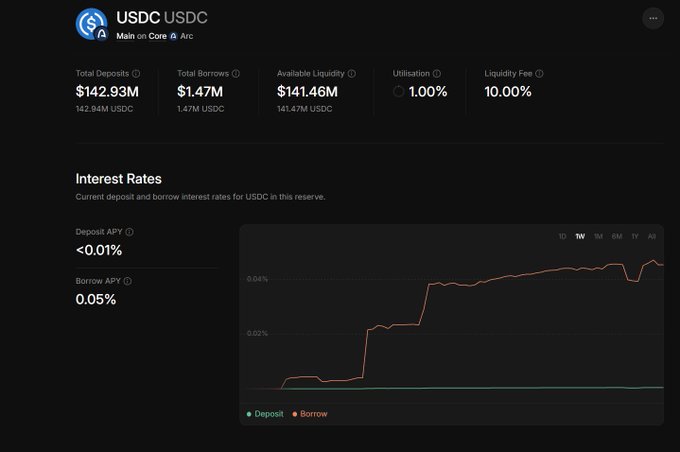The width and height of the screenshot is (680, 452).
Task: Click the utilisation ring indicator
Action: [x=399, y=92]
